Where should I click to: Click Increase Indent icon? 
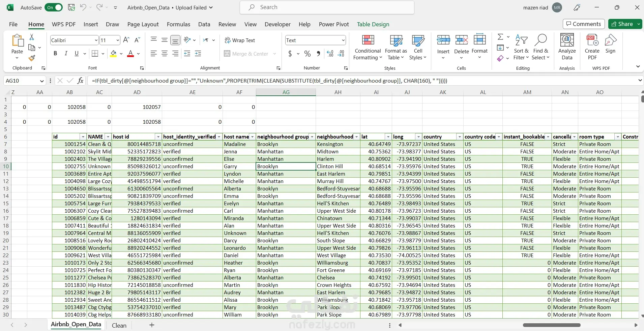[198, 53]
